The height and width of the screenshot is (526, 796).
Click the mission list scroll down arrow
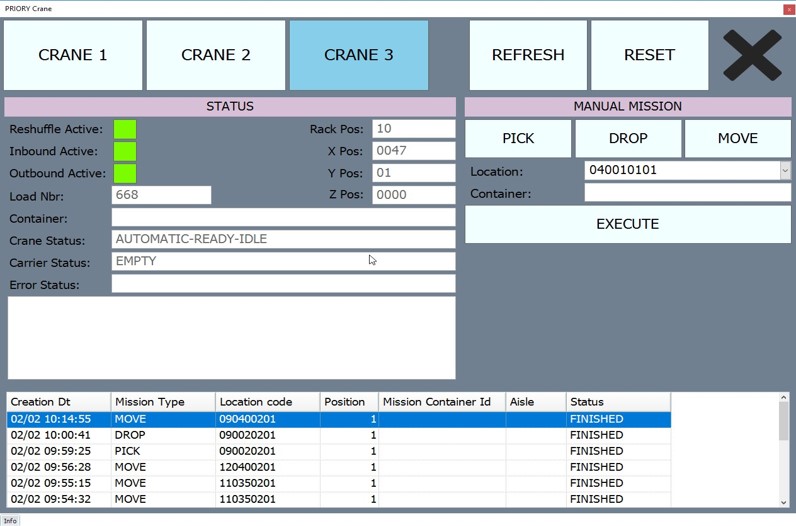pos(783,501)
